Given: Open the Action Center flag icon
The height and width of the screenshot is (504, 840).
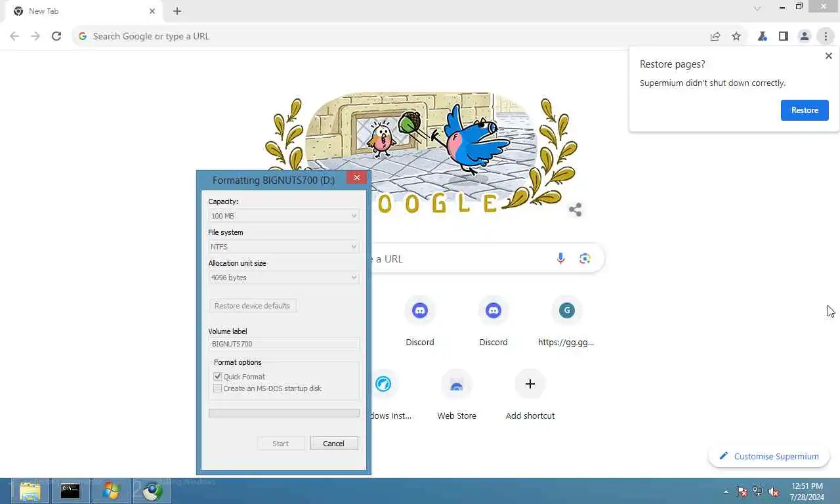Looking at the screenshot, I should (742, 492).
